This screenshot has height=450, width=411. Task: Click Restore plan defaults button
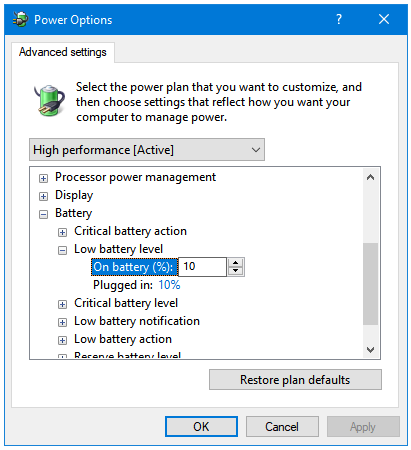295,380
